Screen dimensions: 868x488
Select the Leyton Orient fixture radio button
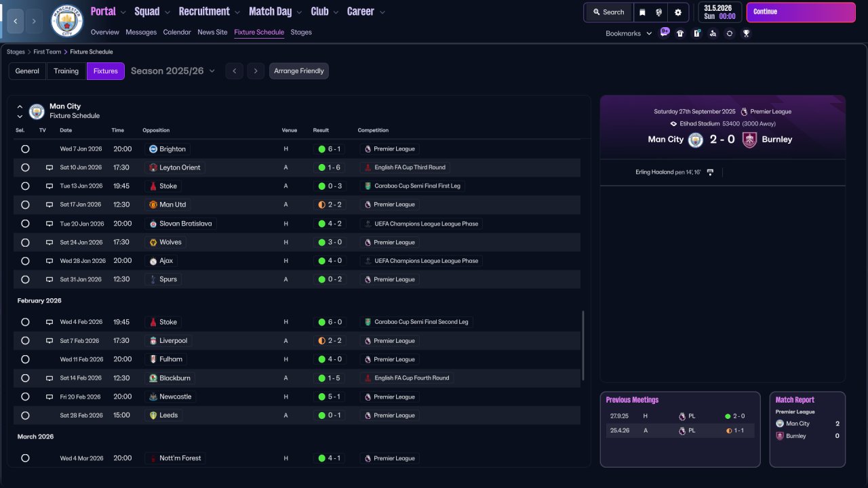[25, 167]
